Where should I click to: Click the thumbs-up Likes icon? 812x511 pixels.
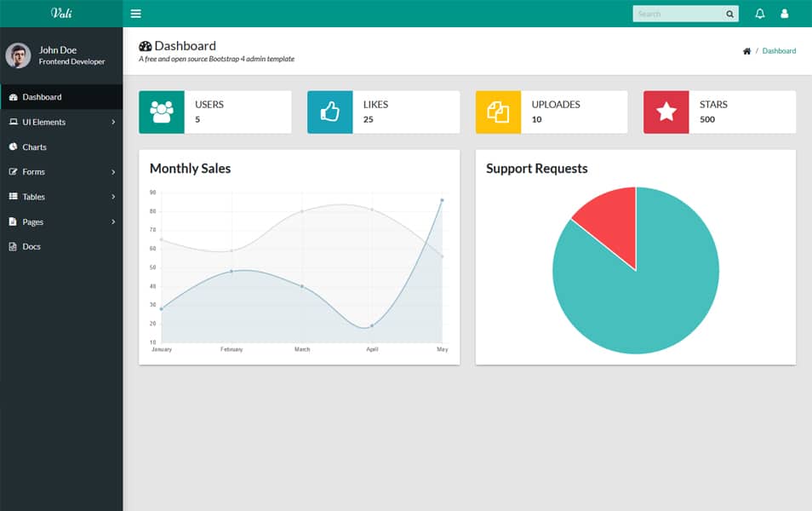click(x=329, y=112)
